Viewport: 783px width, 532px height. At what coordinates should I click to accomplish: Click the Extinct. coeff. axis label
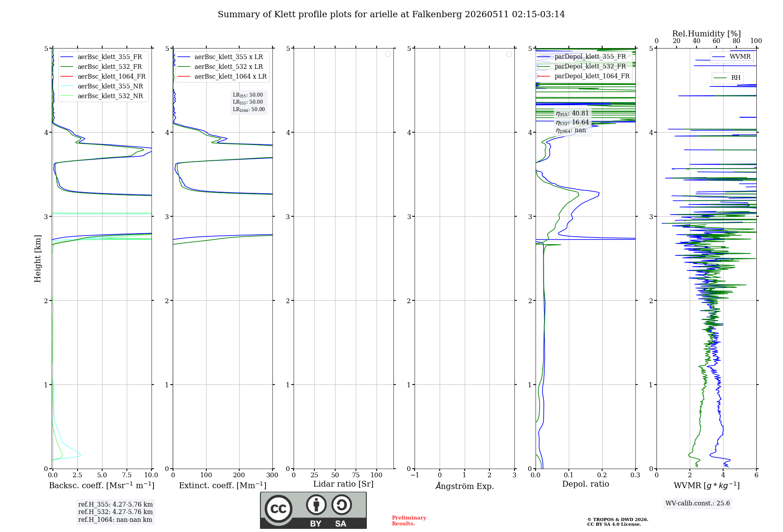click(x=223, y=485)
